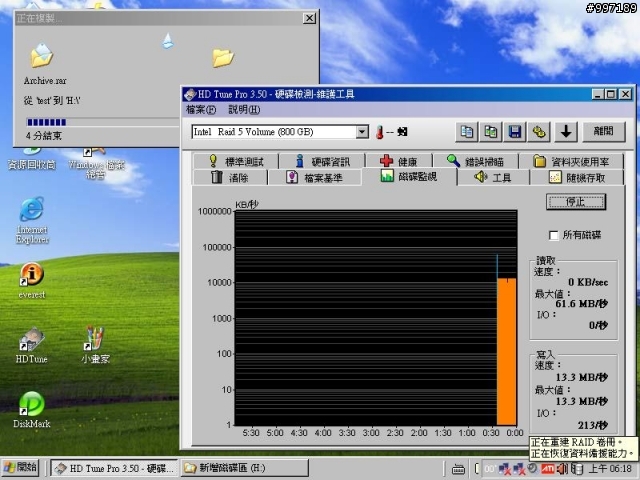Click the 61.6 MB/秒 read maximum value
Screen dimensions: 640x480
pyautogui.click(x=581, y=304)
